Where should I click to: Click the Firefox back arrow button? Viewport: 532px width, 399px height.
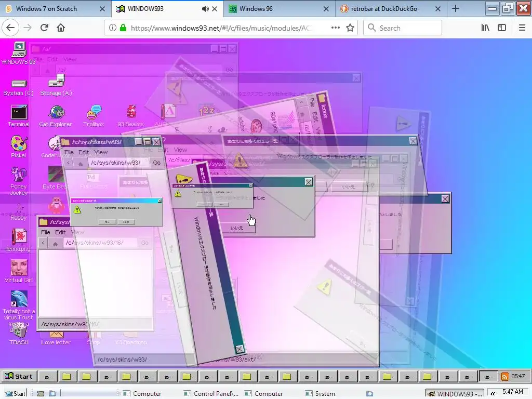tap(10, 28)
